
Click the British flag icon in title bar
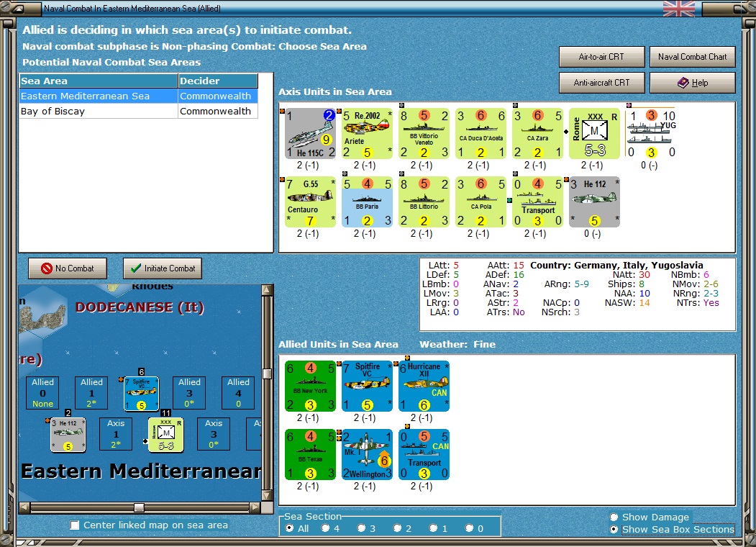coord(679,8)
